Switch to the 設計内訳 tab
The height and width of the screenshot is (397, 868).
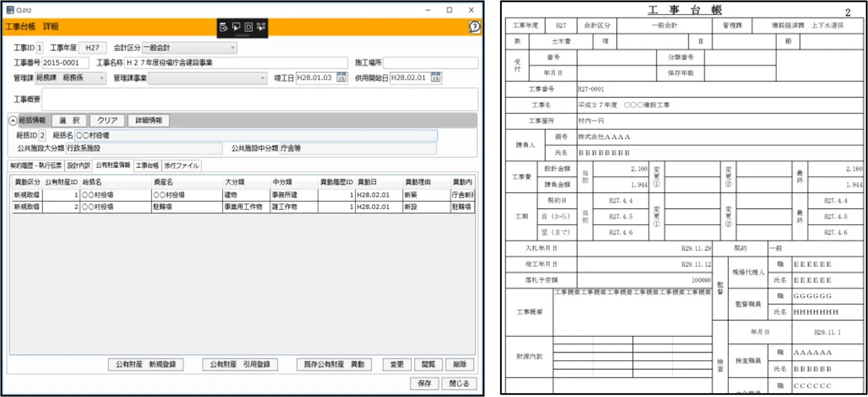coord(79,166)
